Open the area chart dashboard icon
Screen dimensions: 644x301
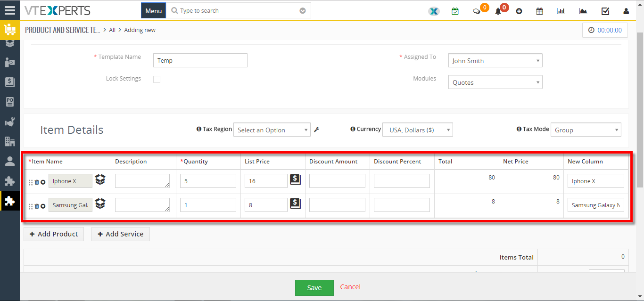[583, 11]
